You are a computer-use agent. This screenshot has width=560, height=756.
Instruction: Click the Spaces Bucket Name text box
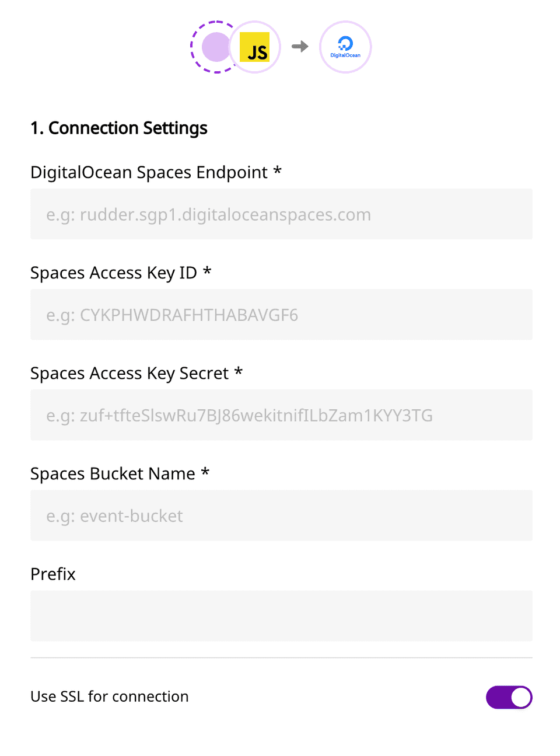coord(281,515)
